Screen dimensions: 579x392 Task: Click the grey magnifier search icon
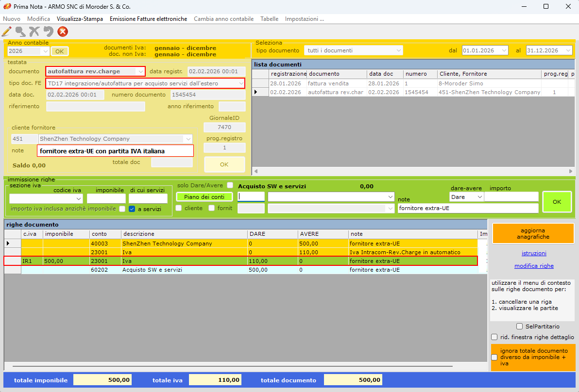20,32
